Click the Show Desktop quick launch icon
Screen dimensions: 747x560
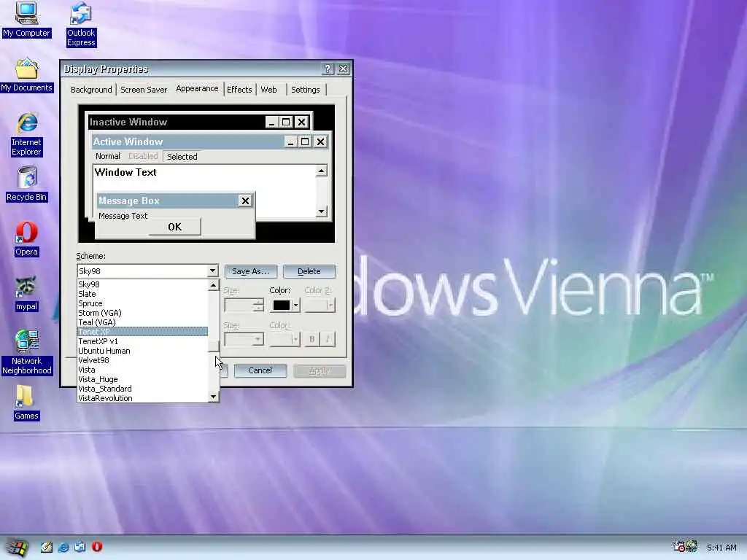[46, 547]
